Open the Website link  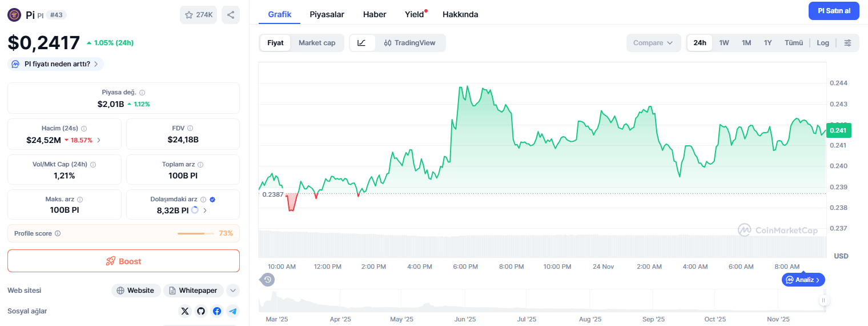[135, 291]
